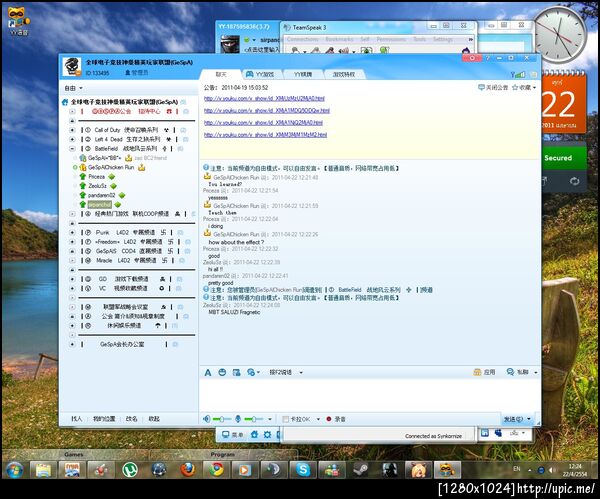Switch to the 游戏特权 tab
600x499 pixels.
click(x=344, y=74)
